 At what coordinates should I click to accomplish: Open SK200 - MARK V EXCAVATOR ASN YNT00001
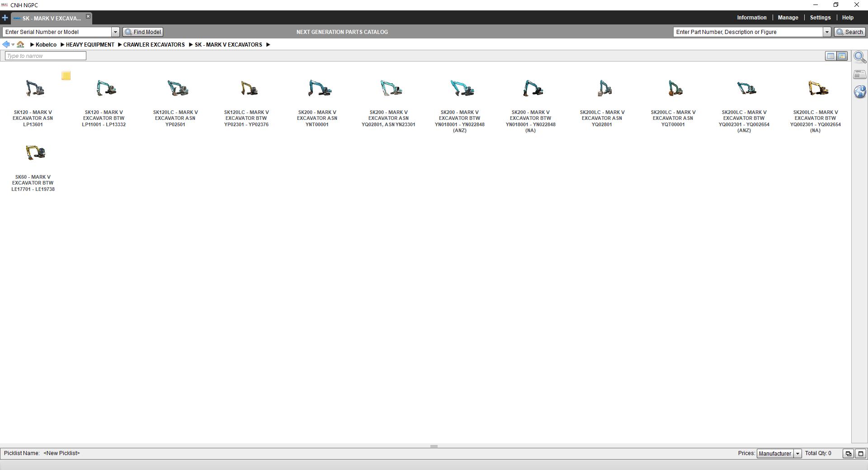point(317,102)
